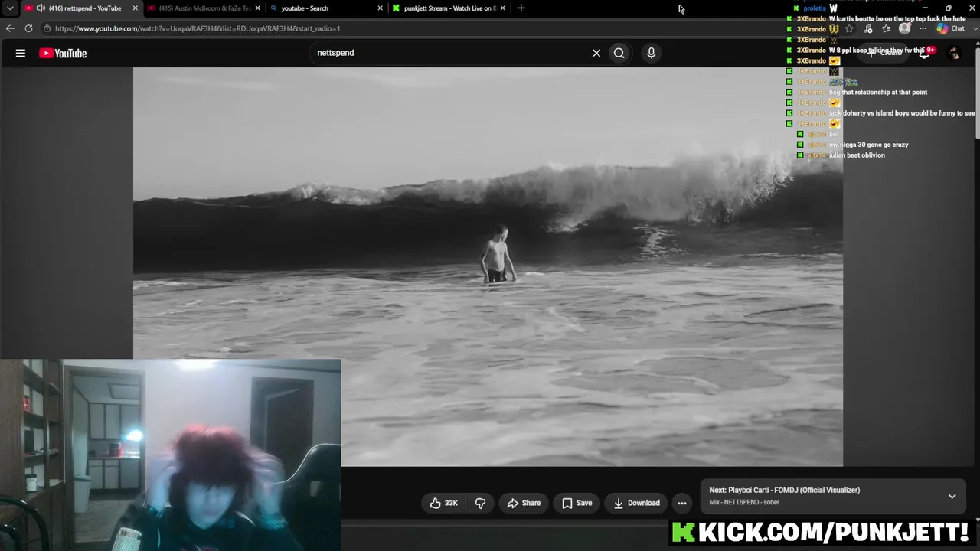Close the Austin McBroom & FaZe tab
Image resolution: width=980 pixels, height=551 pixels.
[x=257, y=8]
